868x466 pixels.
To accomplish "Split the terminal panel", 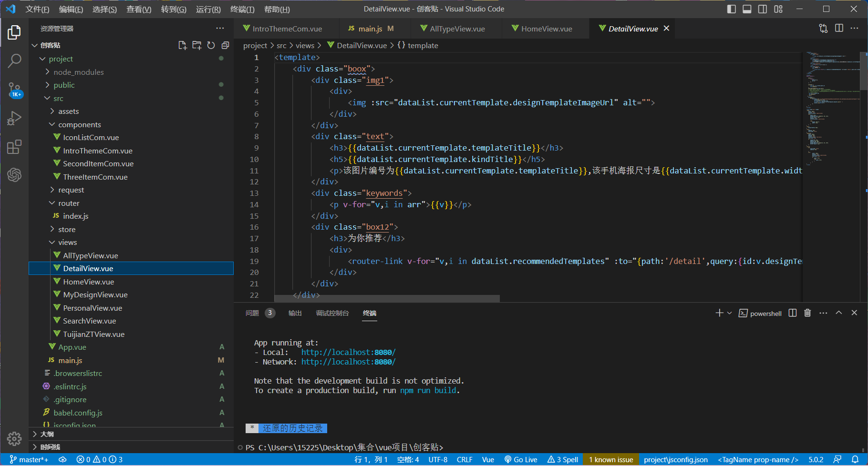I will pyautogui.click(x=793, y=313).
